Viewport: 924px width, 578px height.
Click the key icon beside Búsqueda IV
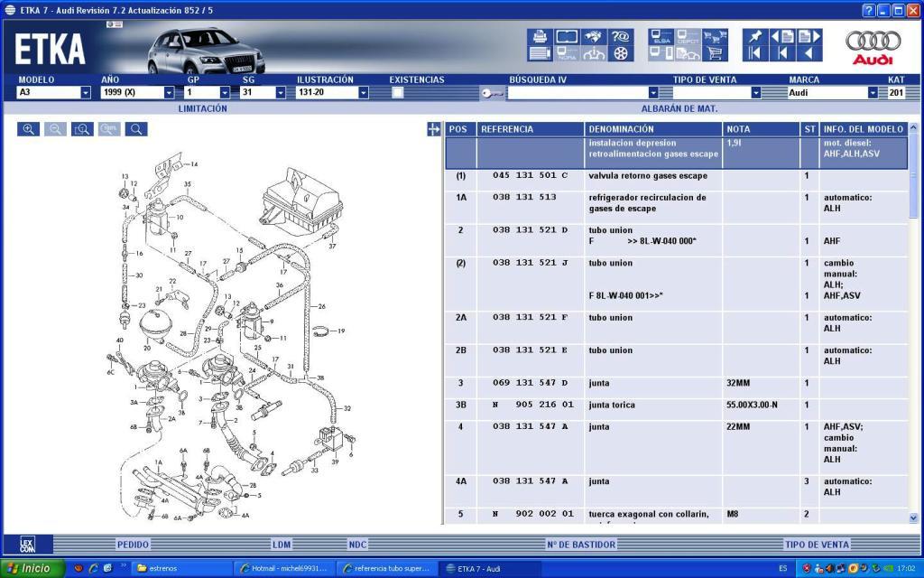pos(492,93)
